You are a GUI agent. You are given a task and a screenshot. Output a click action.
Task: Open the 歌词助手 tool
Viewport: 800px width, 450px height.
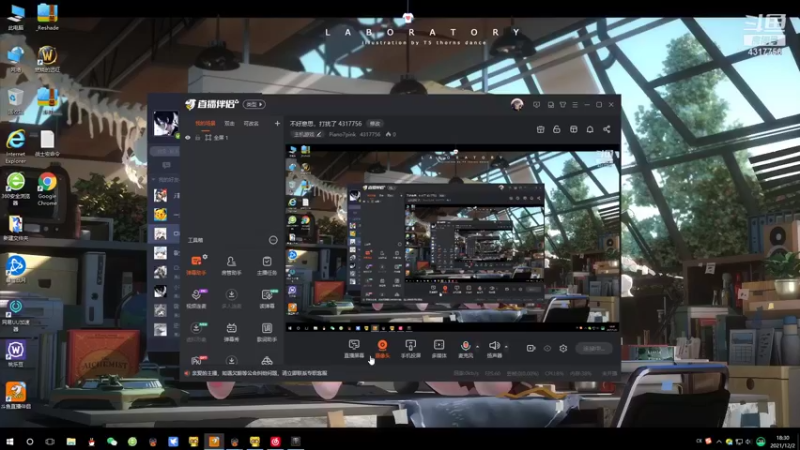click(x=267, y=332)
